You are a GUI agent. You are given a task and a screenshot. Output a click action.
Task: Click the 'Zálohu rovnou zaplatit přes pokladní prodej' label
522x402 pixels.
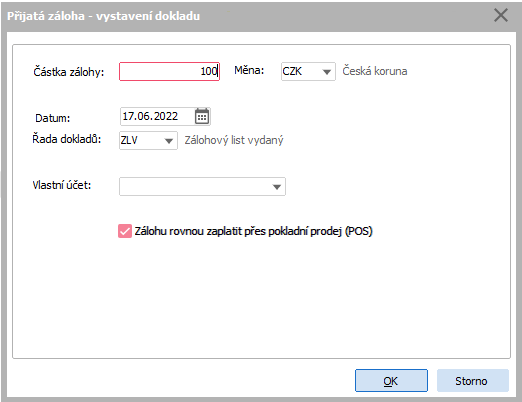coord(253,231)
